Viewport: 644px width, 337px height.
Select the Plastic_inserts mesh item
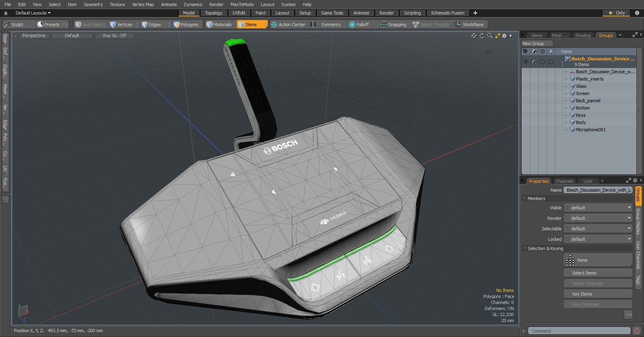point(589,79)
